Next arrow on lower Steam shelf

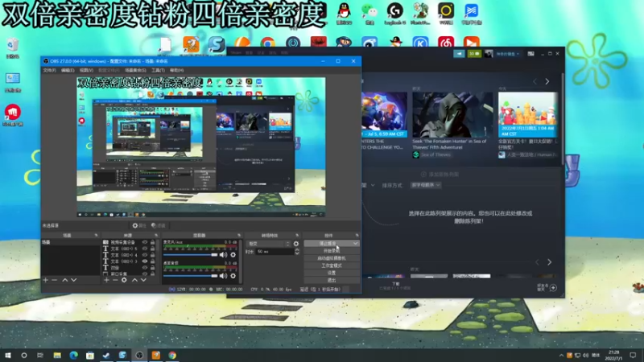(x=550, y=262)
